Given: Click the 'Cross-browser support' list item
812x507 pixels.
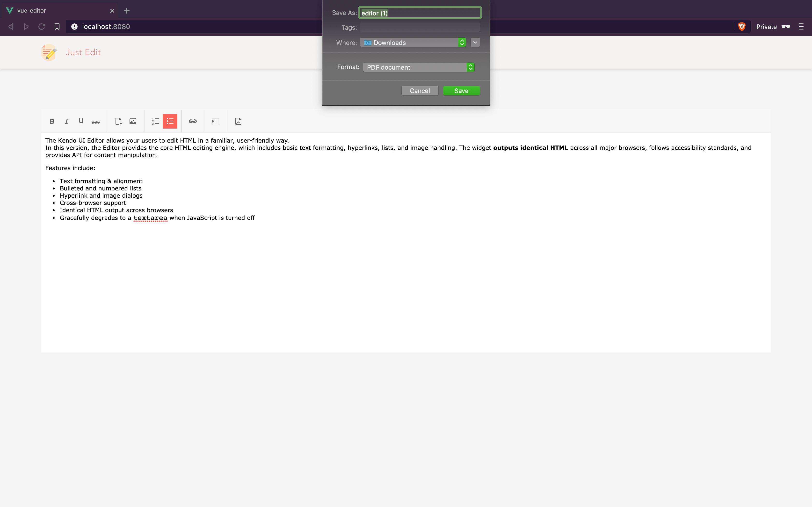Looking at the screenshot, I should point(93,203).
